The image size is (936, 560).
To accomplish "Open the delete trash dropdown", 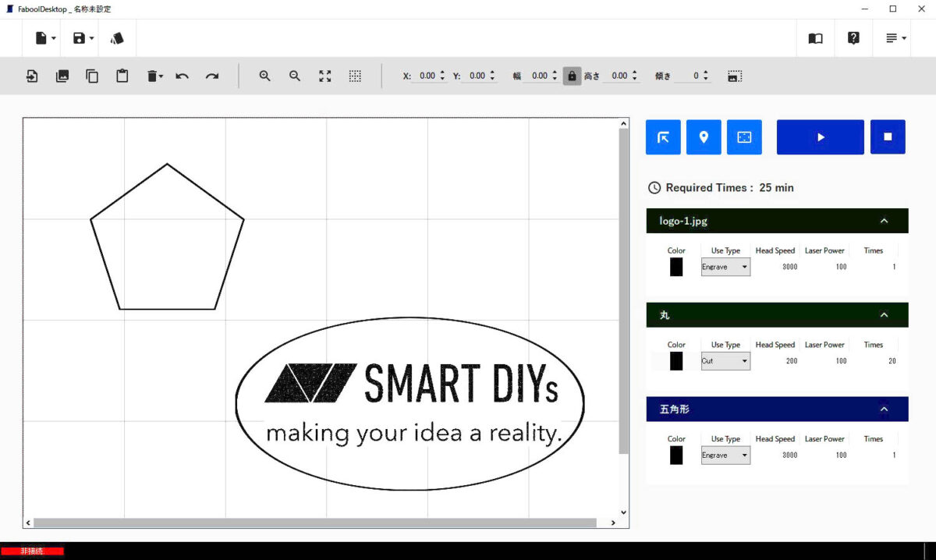I will [x=154, y=76].
